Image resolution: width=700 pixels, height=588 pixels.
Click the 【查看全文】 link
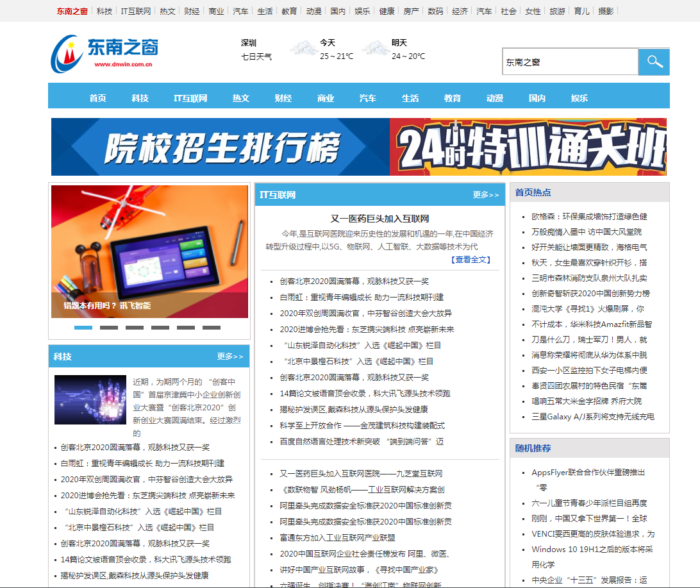tap(472, 259)
